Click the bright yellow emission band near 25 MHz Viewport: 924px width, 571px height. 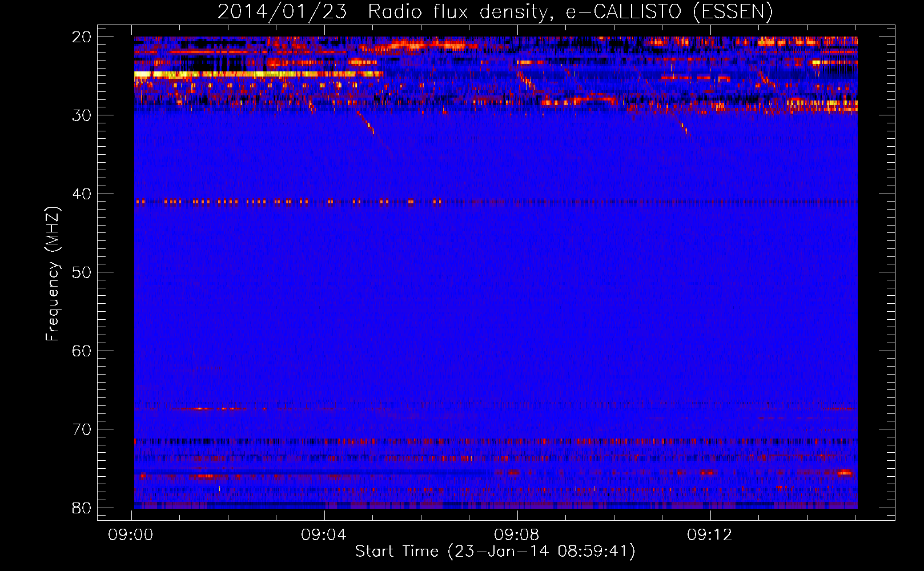coord(258,74)
